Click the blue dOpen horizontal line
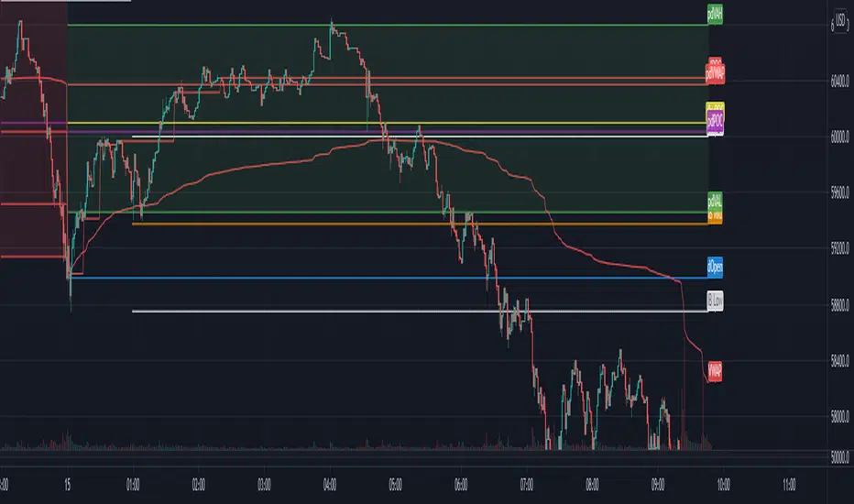854x504 pixels. pyautogui.click(x=389, y=278)
